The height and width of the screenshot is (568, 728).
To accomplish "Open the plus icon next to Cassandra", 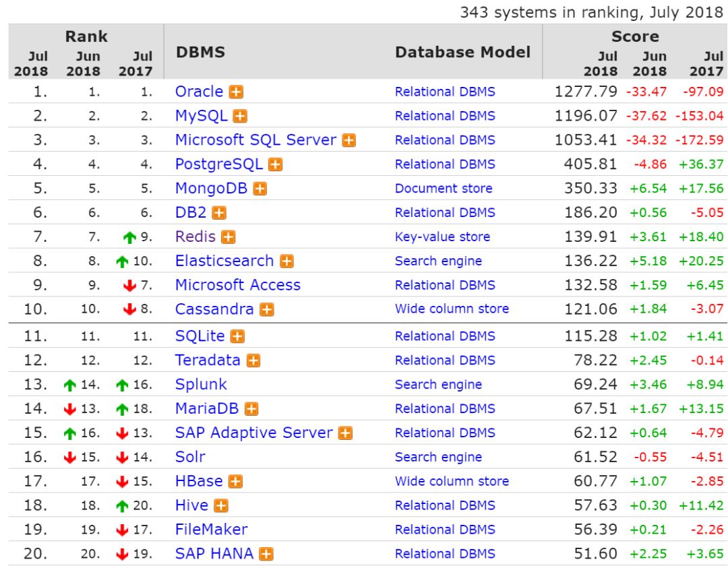I will point(267,309).
